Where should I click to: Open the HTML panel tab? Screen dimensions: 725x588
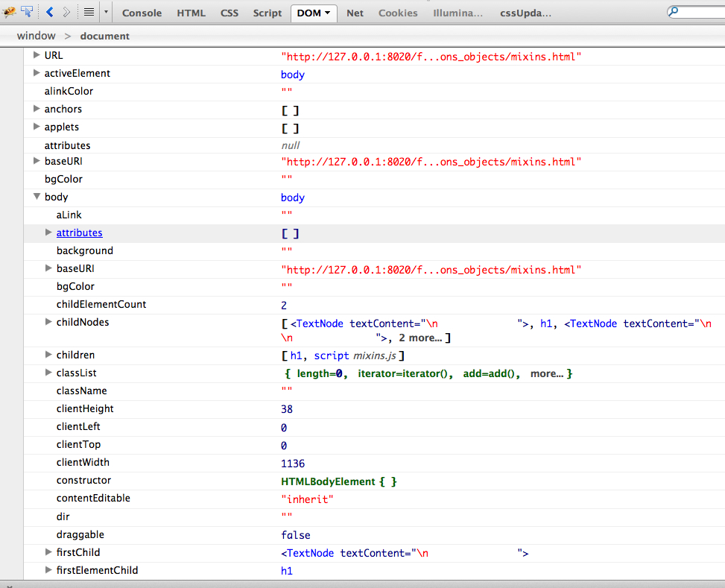pyautogui.click(x=191, y=13)
